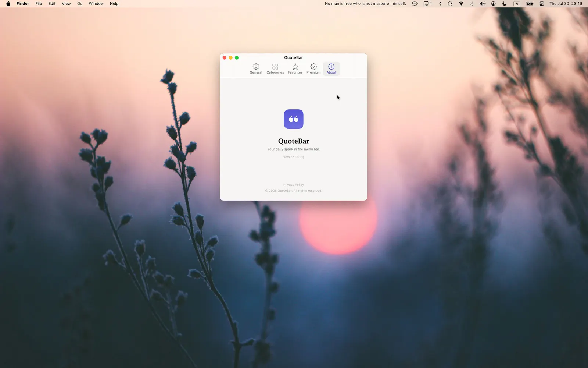Click the Wi-Fi status icon
588x368 pixels.
coord(461,4)
